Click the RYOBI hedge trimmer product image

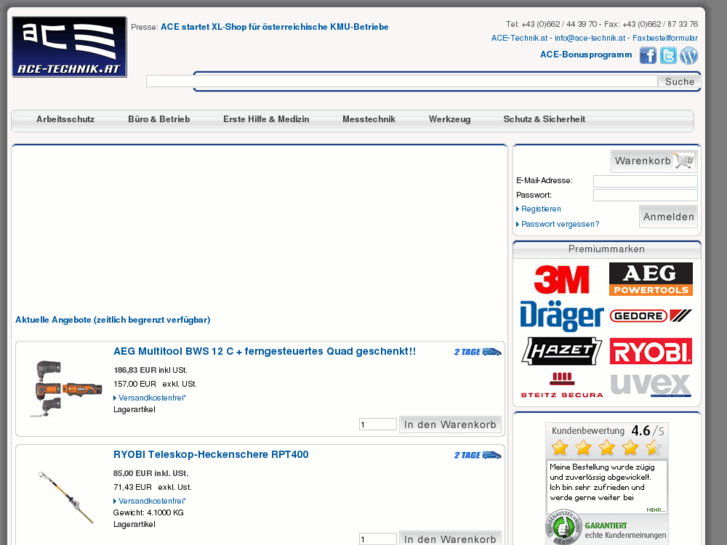pos(66,498)
